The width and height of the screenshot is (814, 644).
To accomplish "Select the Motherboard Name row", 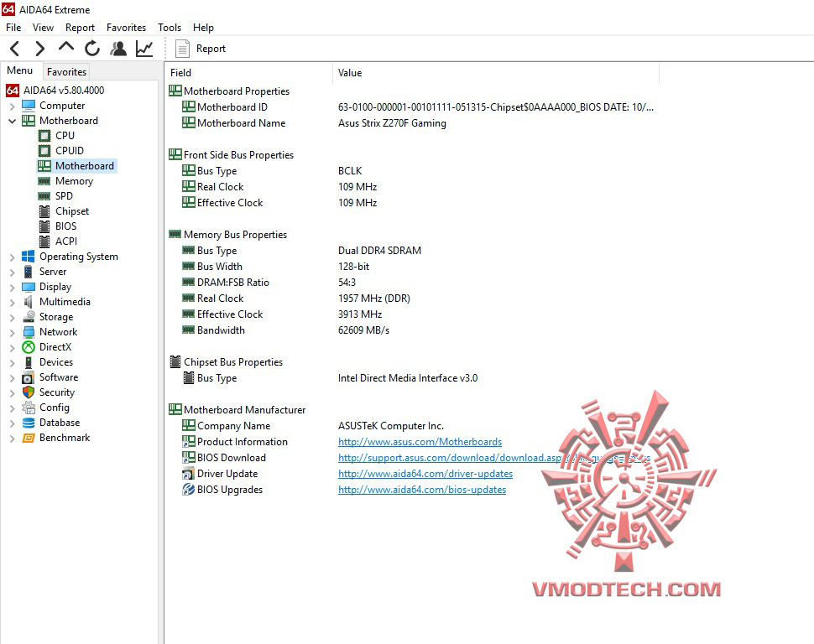I will [413, 123].
